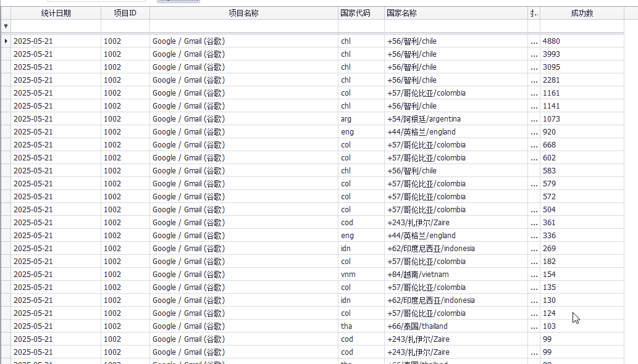Select the 103 success count cell
638x364 pixels.
pyautogui.click(x=582, y=326)
